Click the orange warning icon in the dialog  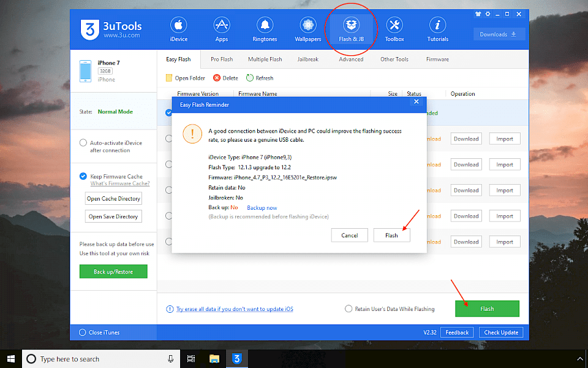[x=192, y=134]
